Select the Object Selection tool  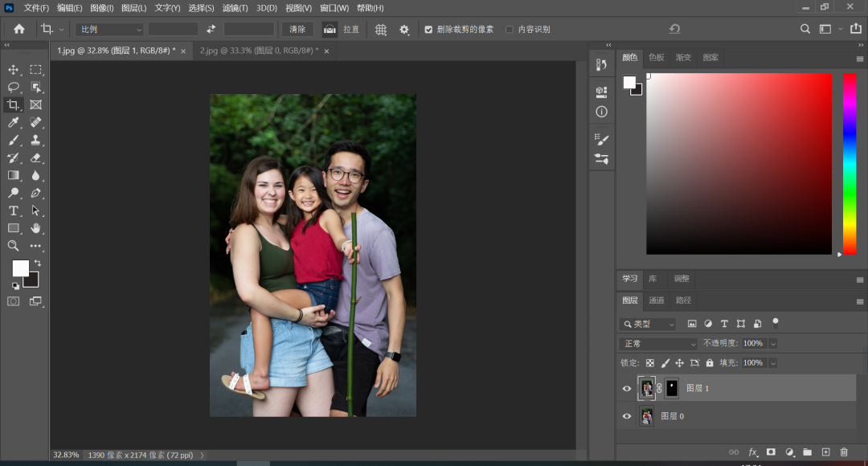[36, 87]
